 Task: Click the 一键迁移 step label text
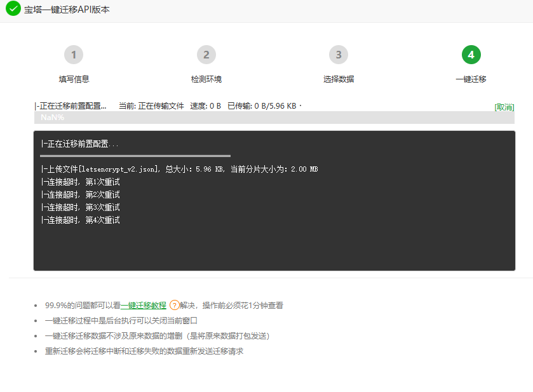[471, 79]
